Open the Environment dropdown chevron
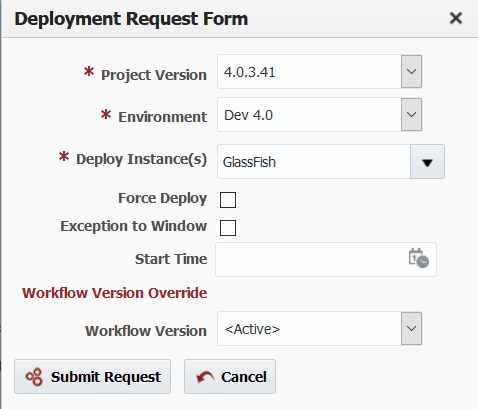The width and height of the screenshot is (478, 409). [x=411, y=115]
